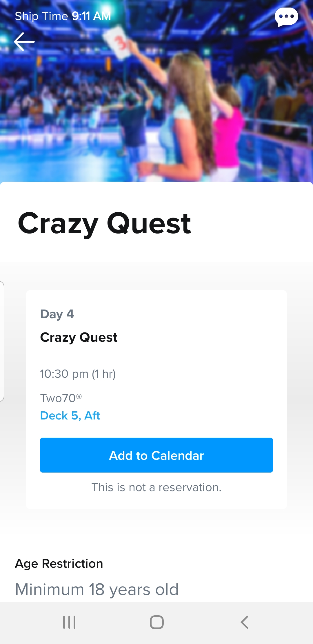
Task: Tap the Crazy Quest header photo
Action: coord(156,91)
